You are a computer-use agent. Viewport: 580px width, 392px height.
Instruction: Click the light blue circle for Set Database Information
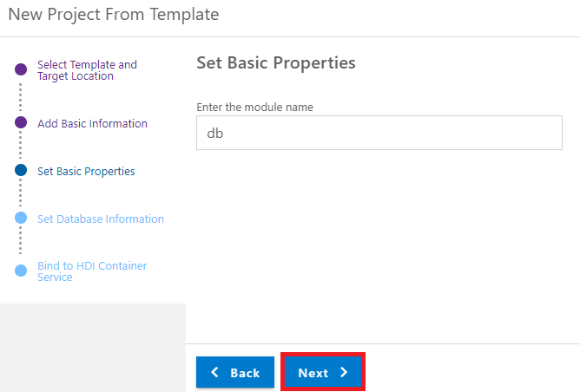[21, 218]
